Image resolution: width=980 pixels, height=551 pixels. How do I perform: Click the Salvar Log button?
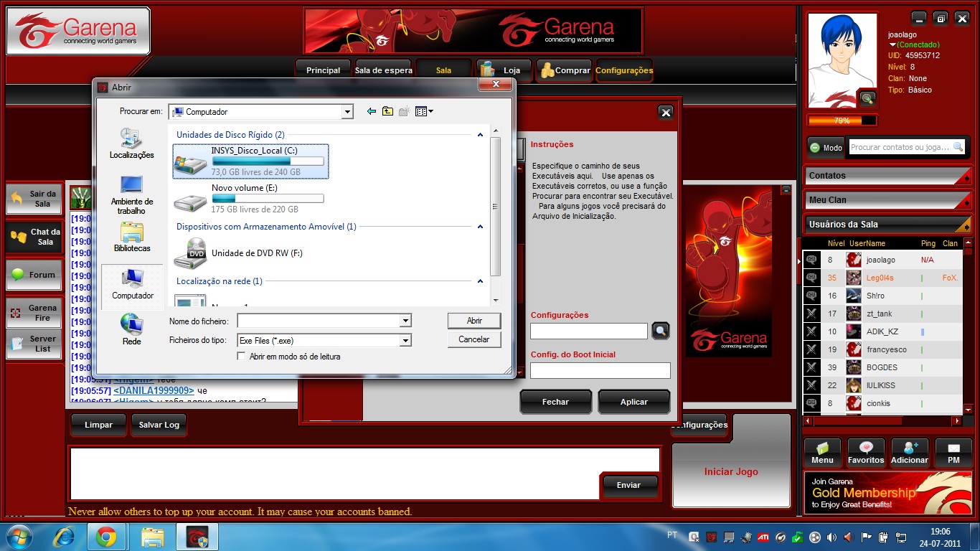click(159, 425)
